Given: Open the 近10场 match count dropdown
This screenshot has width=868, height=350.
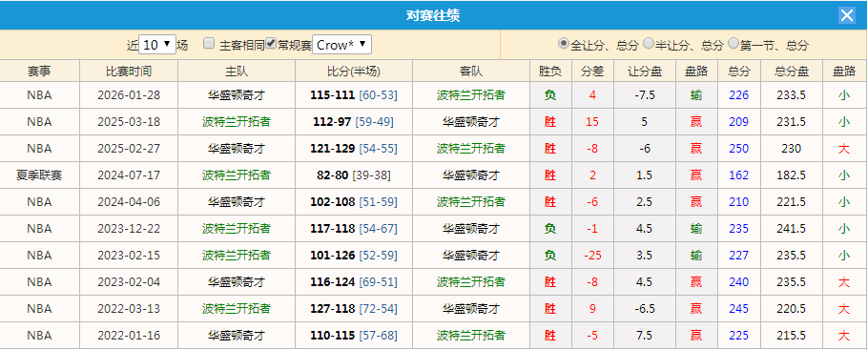Looking at the screenshot, I should [x=157, y=45].
